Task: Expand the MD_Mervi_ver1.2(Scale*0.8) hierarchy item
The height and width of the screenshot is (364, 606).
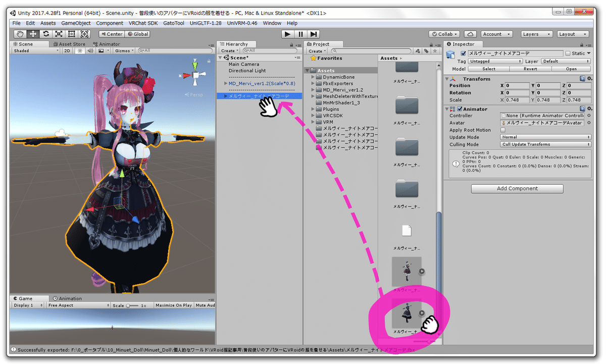Action: pyautogui.click(x=225, y=83)
